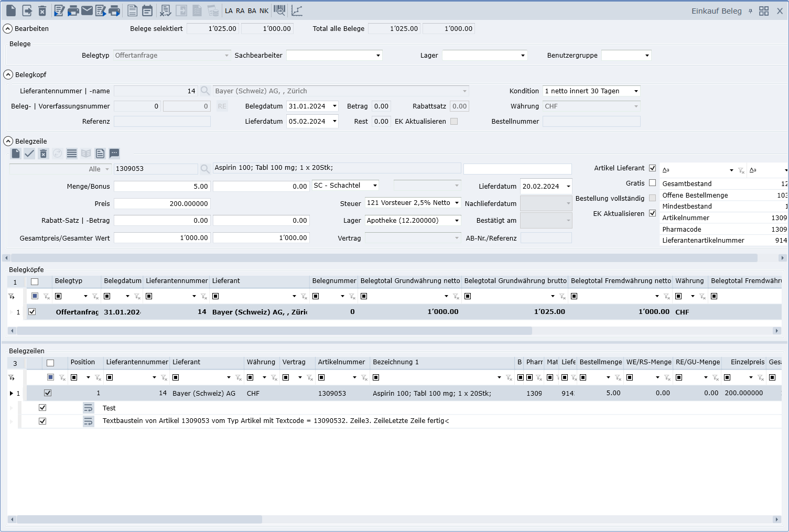The height and width of the screenshot is (532, 789).
Task: Click the calendar icon in top toolbar
Action: [147, 10]
